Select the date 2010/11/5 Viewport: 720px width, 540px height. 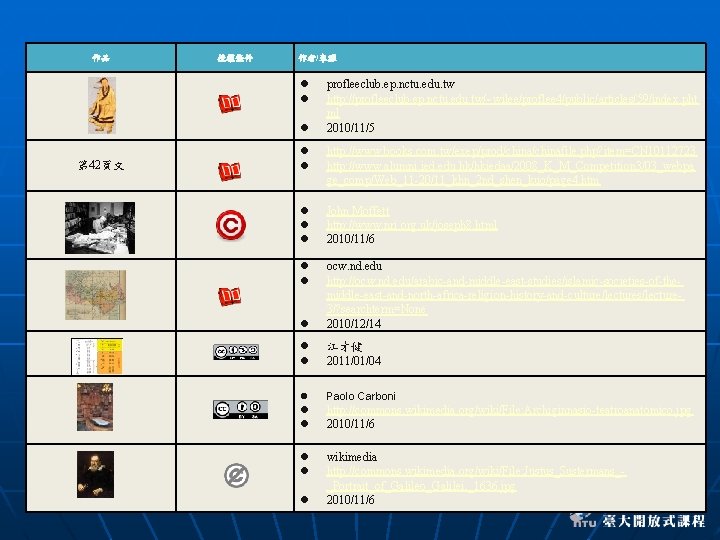[350, 127]
